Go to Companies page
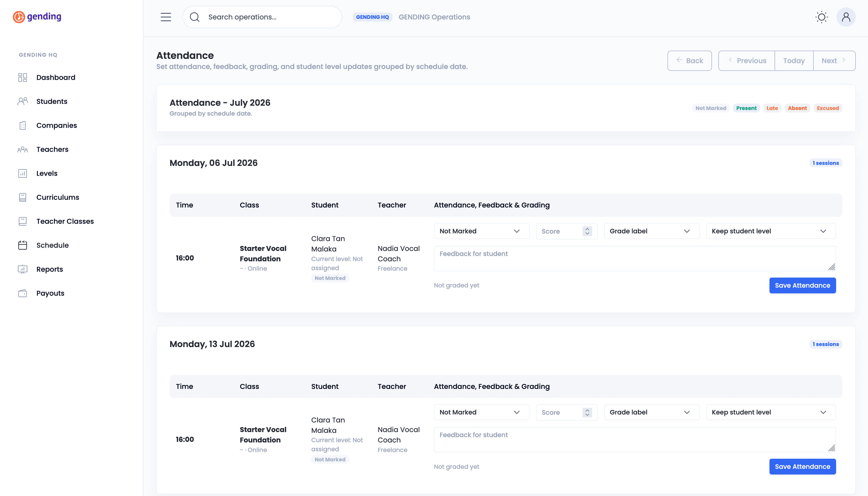The height and width of the screenshot is (496, 868). click(56, 125)
